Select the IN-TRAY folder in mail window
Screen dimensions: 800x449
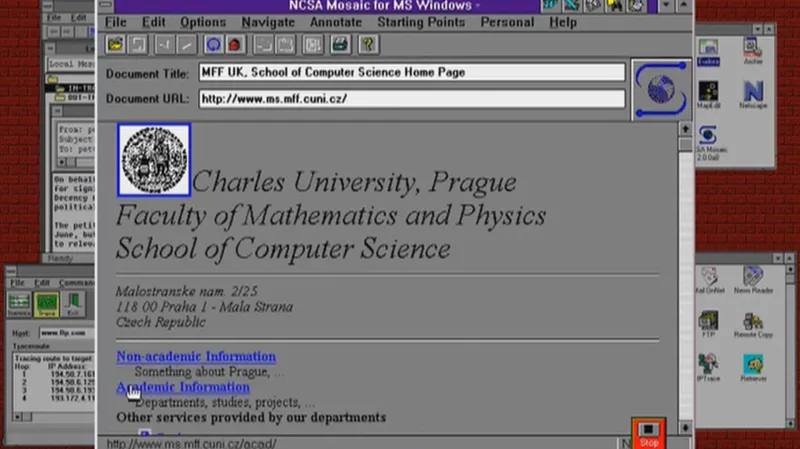pos(74,88)
